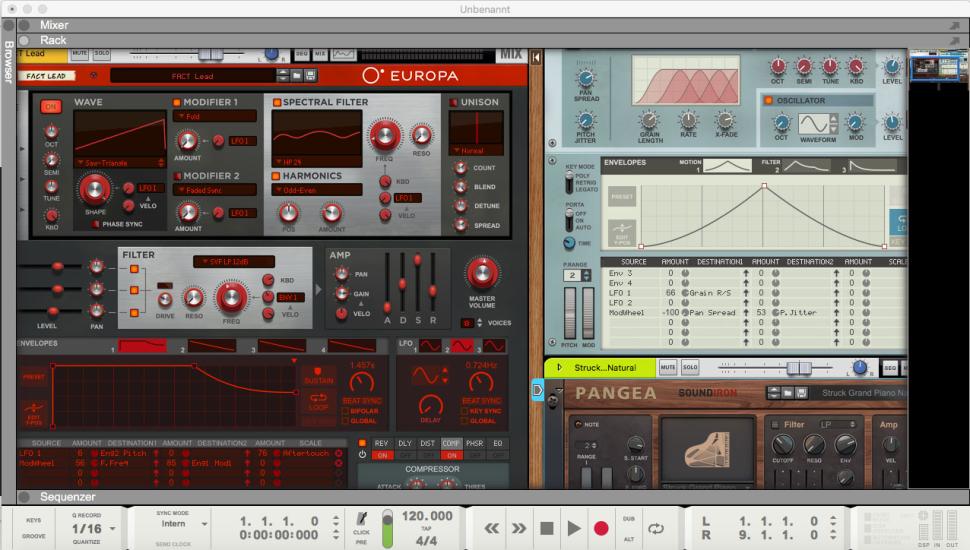Click the Struck Natural channel level fader
The width and height of the screenshot is (970, 550).
point(799,368)
